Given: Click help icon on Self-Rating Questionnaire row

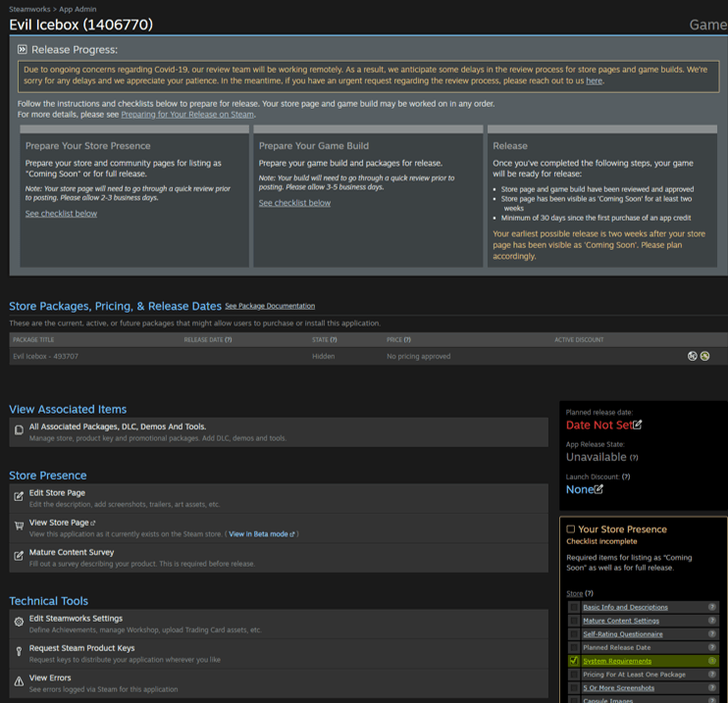Looking at the screenshot, I should pyautogui.click(x=711, y=633).
